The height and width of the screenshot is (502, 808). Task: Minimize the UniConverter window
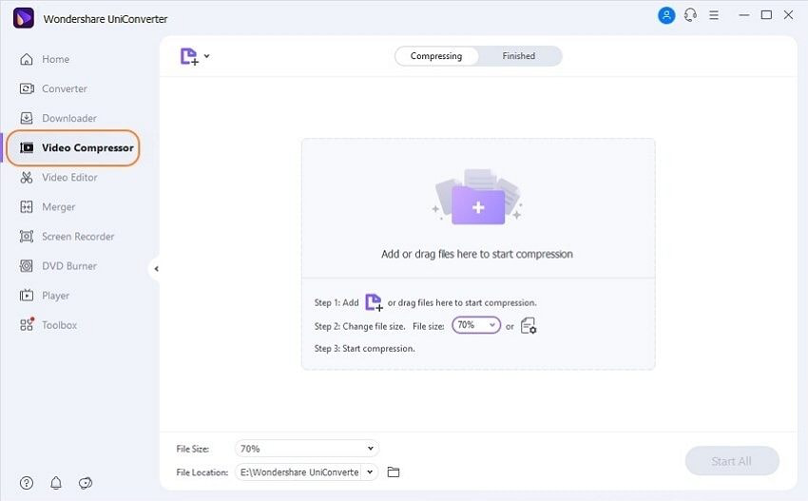(744, 15)
